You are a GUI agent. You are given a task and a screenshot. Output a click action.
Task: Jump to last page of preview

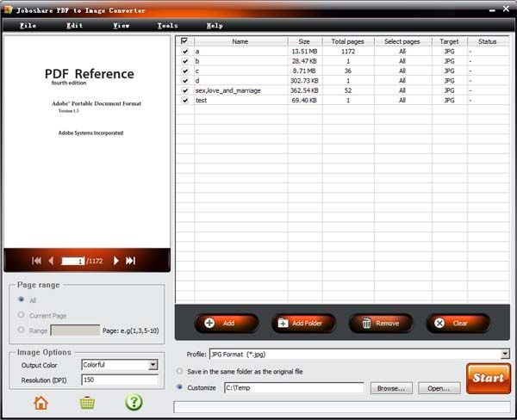[x=130, y=261]
